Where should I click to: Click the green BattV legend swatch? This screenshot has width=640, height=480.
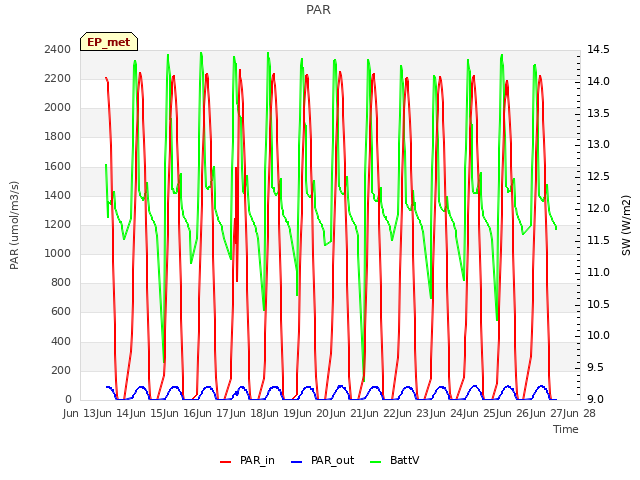point(376,462)
